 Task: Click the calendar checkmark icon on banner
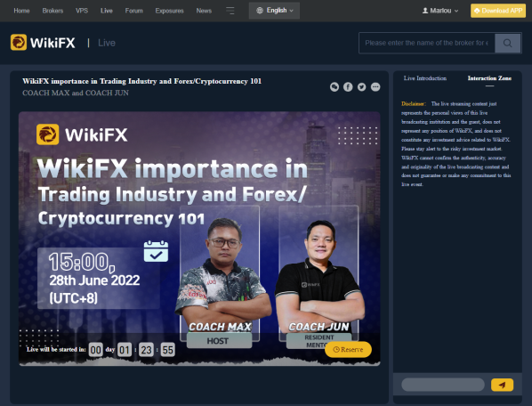click(156, 251)
